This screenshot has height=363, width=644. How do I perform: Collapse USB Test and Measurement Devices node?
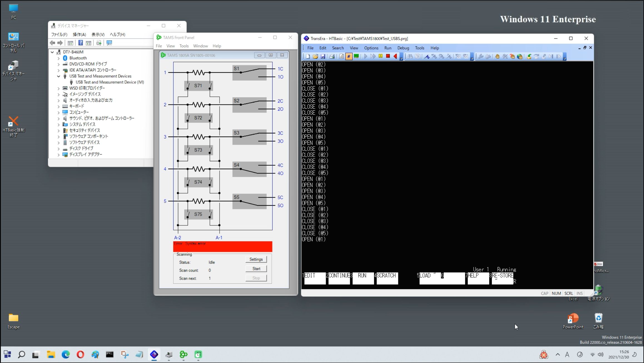pyautogui.click(x=58, y=76)
